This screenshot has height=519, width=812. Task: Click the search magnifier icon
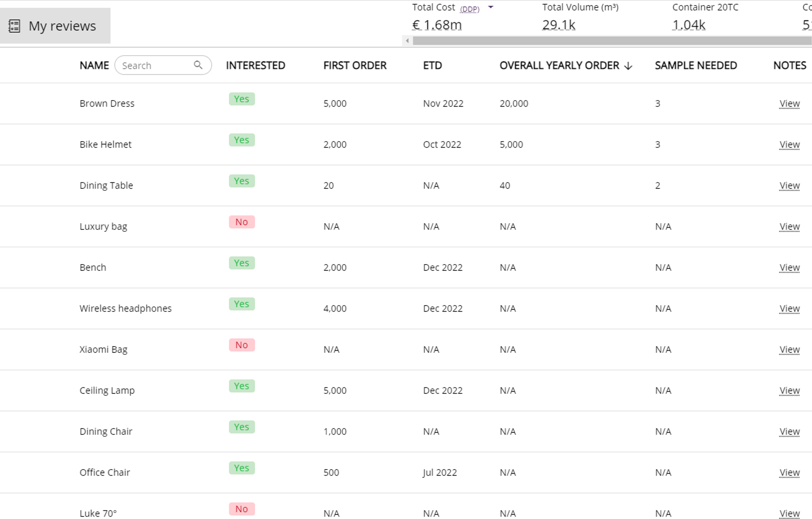[x=198, y=65]
